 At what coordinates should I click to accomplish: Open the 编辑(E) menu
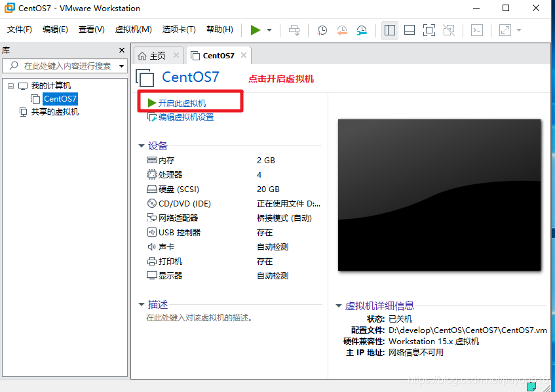click(55, 29)
